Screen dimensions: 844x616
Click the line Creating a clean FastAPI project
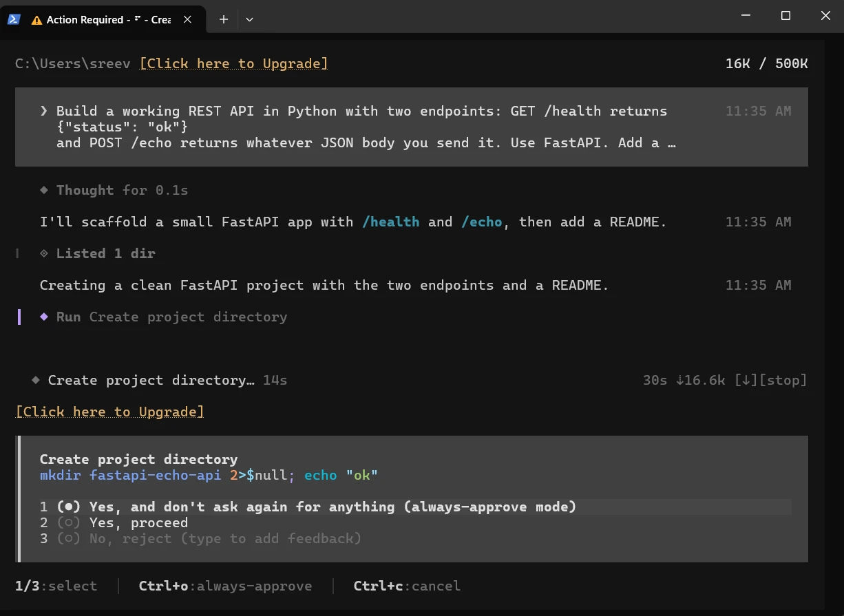pos(324,285)
